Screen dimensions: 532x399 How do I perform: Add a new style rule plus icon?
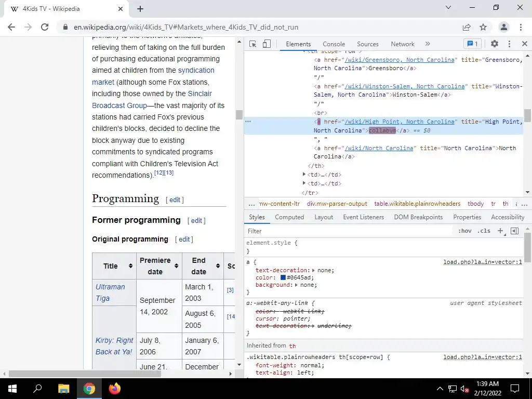[x=500, y=231]
